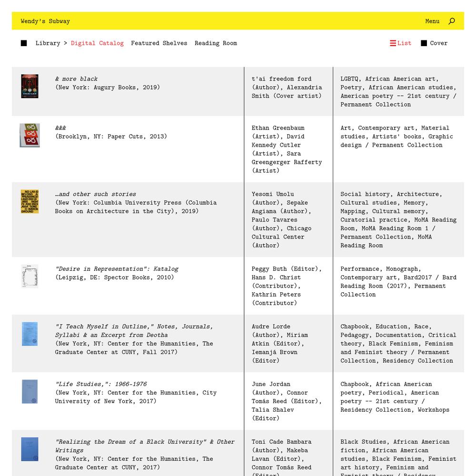Viewport: 476px width, 476px height.
Task: Open the Reading Room tab
Action: pos(216,43)
